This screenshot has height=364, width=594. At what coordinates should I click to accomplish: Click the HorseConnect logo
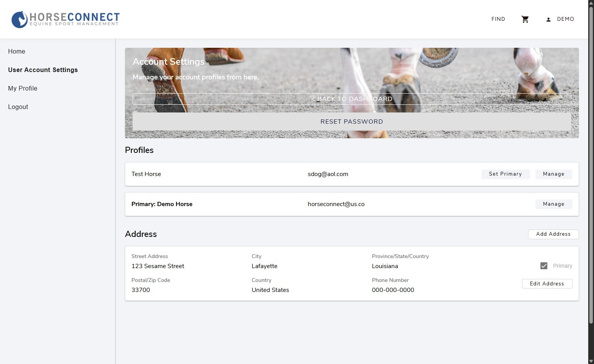pos(66,19)
